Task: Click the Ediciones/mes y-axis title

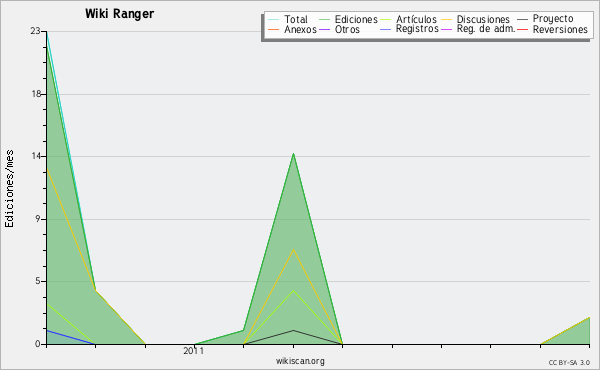Action: click(x=9, y=189)
